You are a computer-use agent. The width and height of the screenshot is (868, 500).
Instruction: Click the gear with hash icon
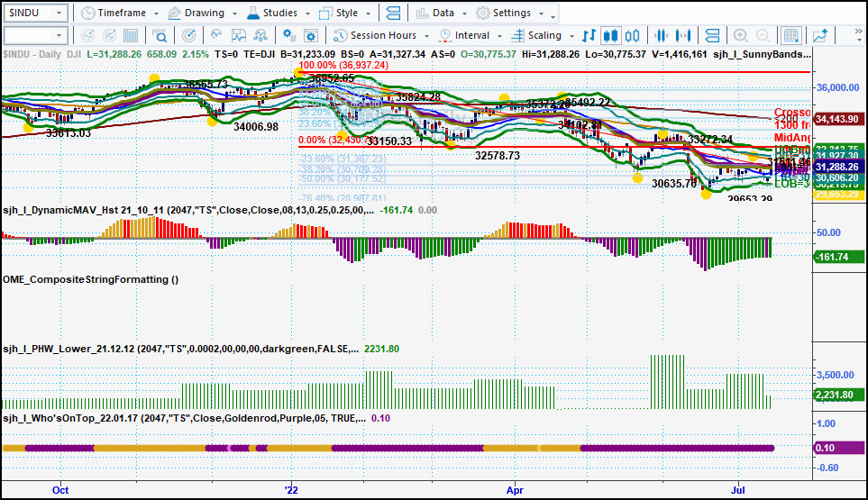pos(289,35)
